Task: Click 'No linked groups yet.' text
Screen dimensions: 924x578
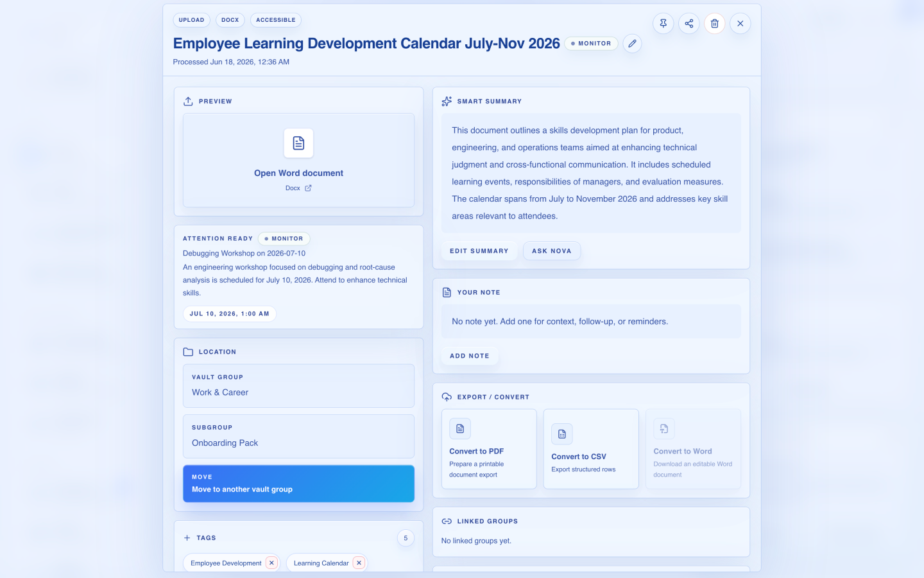Action: click(x=476, y=541)
